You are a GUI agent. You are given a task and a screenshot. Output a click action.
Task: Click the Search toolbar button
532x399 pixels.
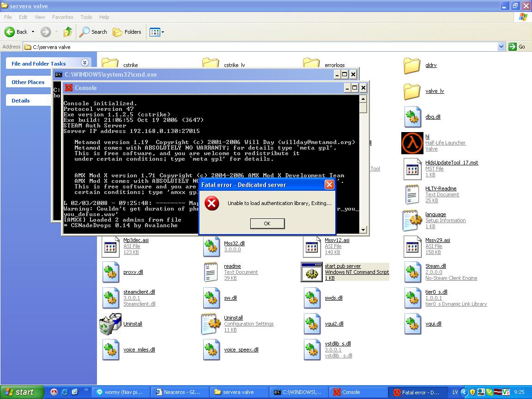tap(93, 32)
